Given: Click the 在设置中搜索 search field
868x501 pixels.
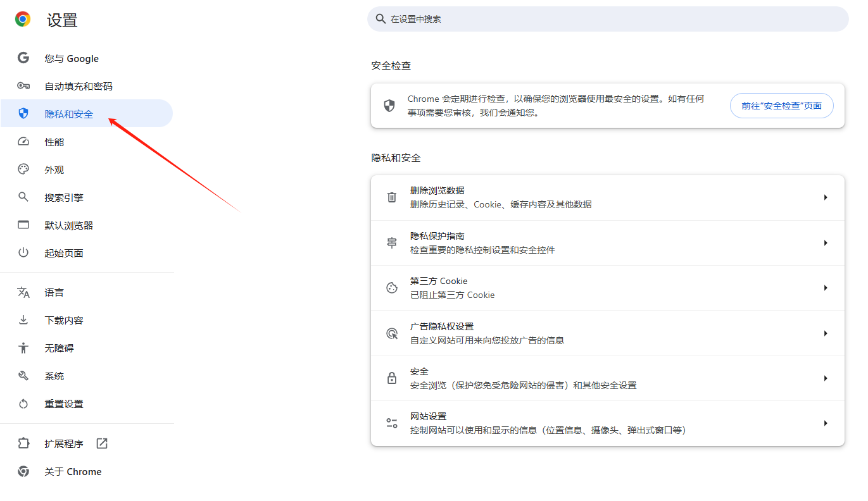Looking at the screenshot, I should [608, 19].
